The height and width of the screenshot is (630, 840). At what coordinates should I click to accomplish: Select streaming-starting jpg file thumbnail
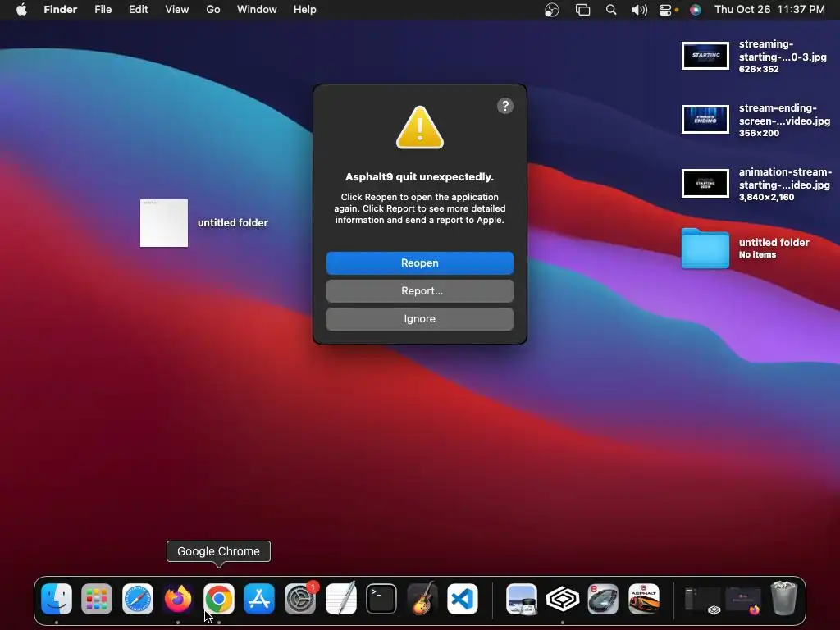pos(705,56)
